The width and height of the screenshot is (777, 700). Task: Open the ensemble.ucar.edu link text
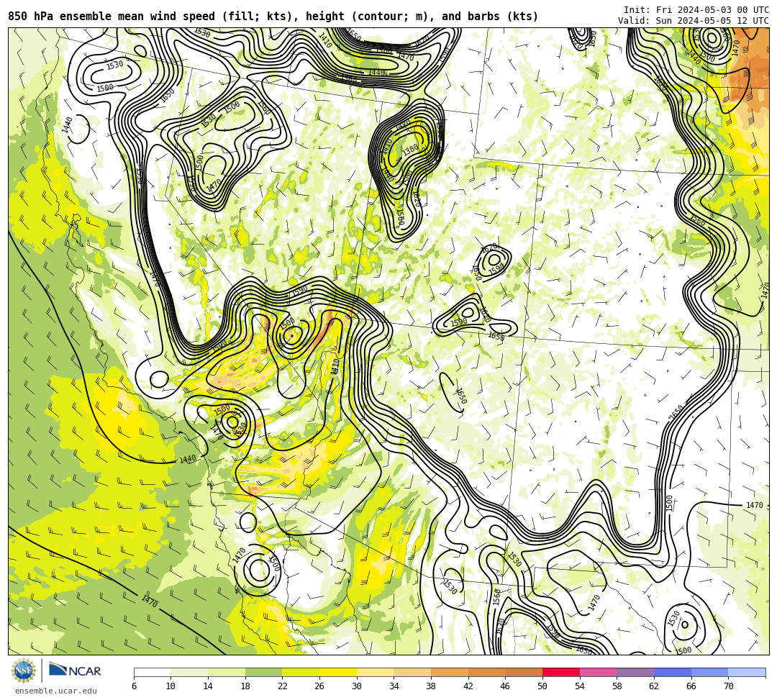[56, 691]
